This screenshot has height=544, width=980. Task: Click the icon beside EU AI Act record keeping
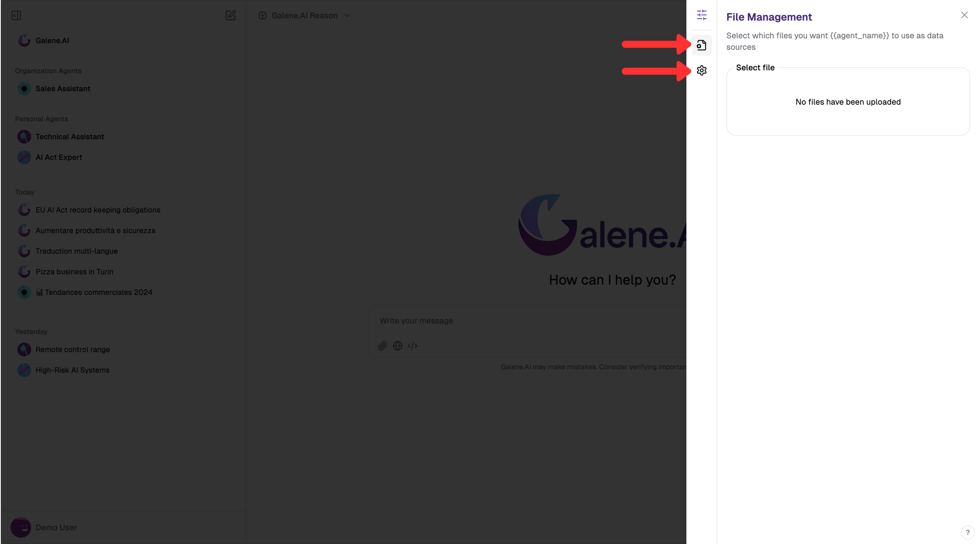[24, 210]
